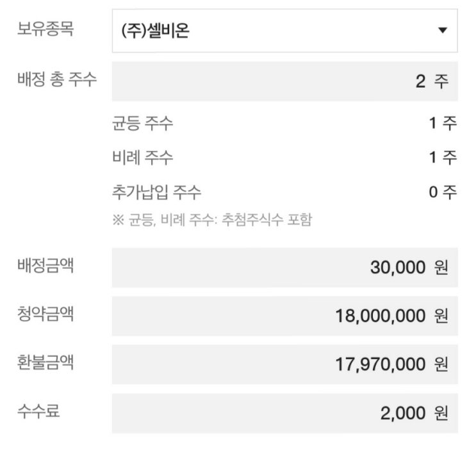
Task: Click the 배정 총 주수 label
Action: click(x=57, y=79)
